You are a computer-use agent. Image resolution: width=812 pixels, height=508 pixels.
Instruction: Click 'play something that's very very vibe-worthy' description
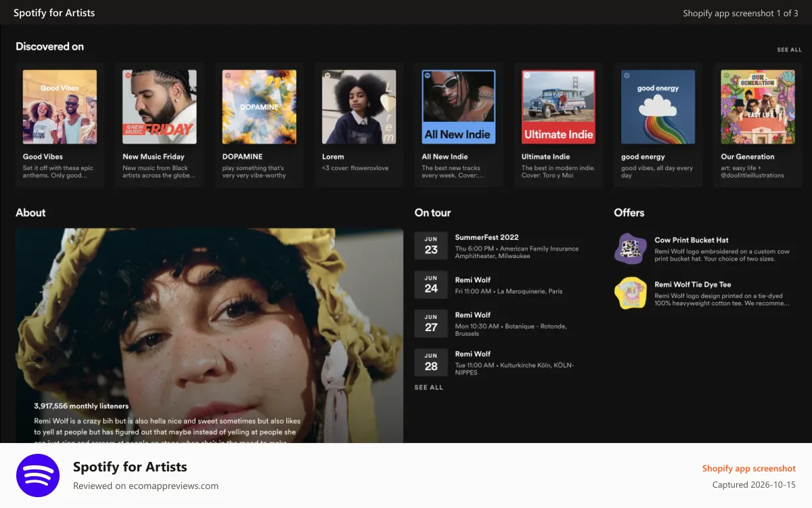[254, 171]
